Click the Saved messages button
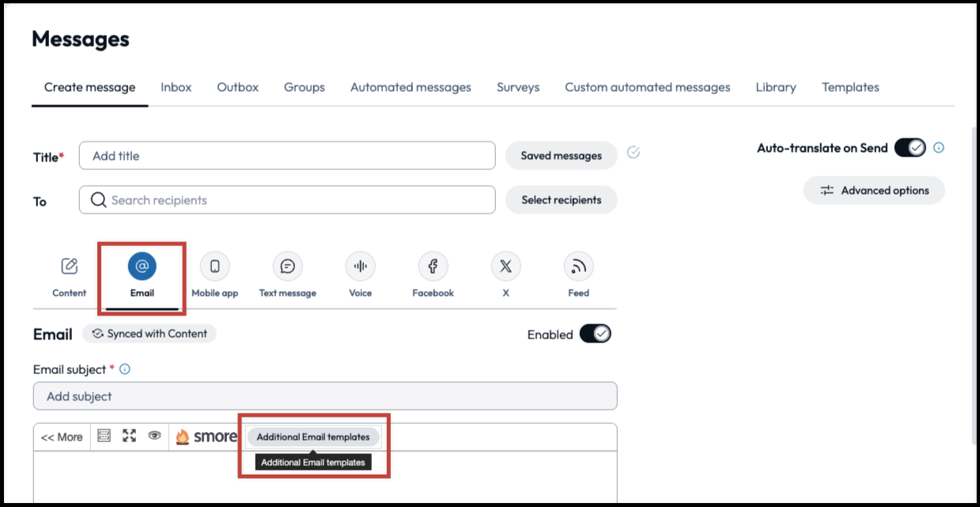The image size is (980, 507). click(561, 156)
